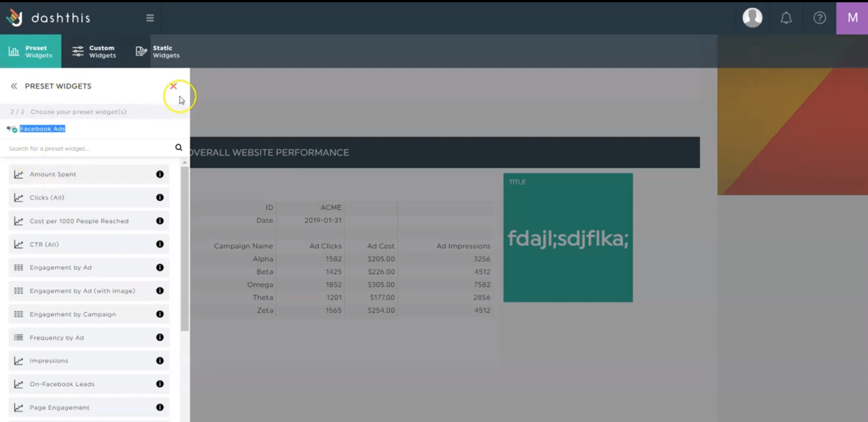Click the scrollbar up arrow in widget list
This screenshot has height=422, width=868.
(185, 163)
